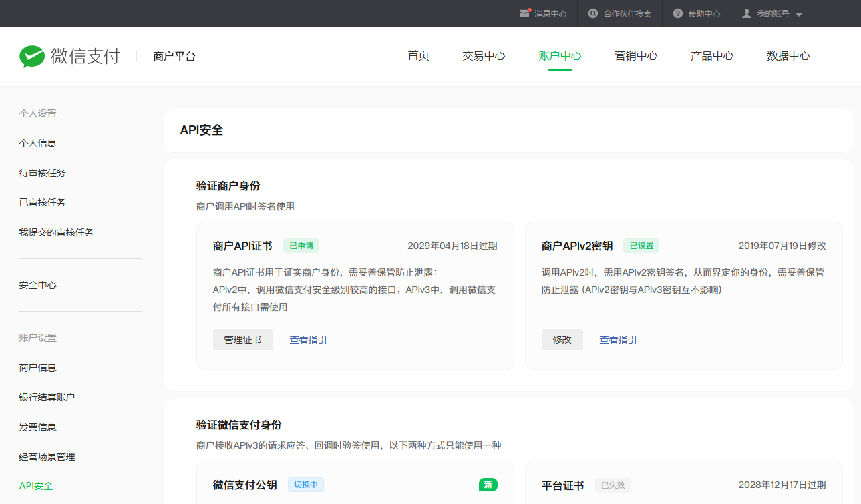861x504 pixels.
Task: Select 待审核任务 in the sidebar
Action: tap(43, 173)
